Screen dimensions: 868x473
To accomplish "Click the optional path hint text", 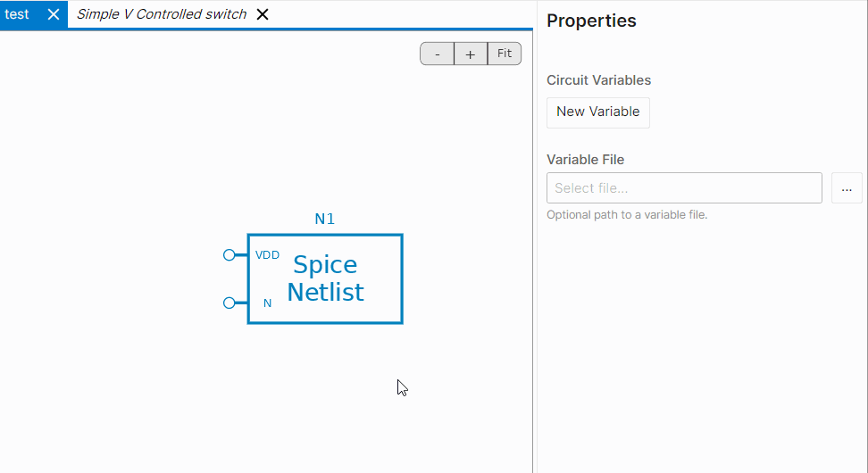I will (x=627, y=215).
